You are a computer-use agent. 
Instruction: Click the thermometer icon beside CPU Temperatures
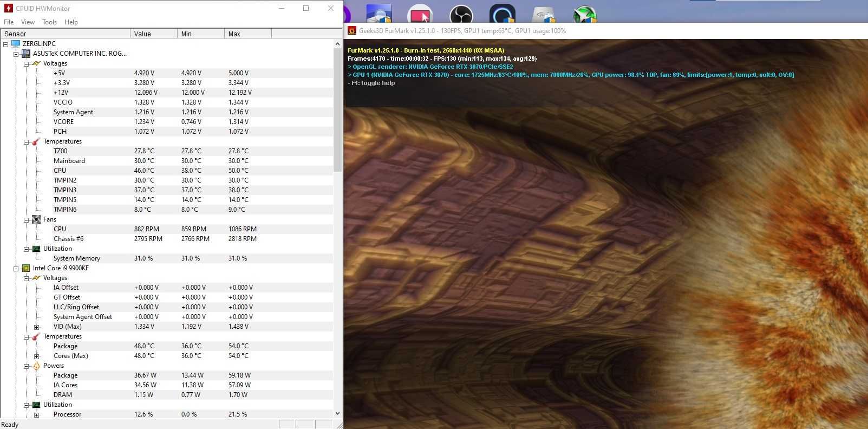pos(36,336)
